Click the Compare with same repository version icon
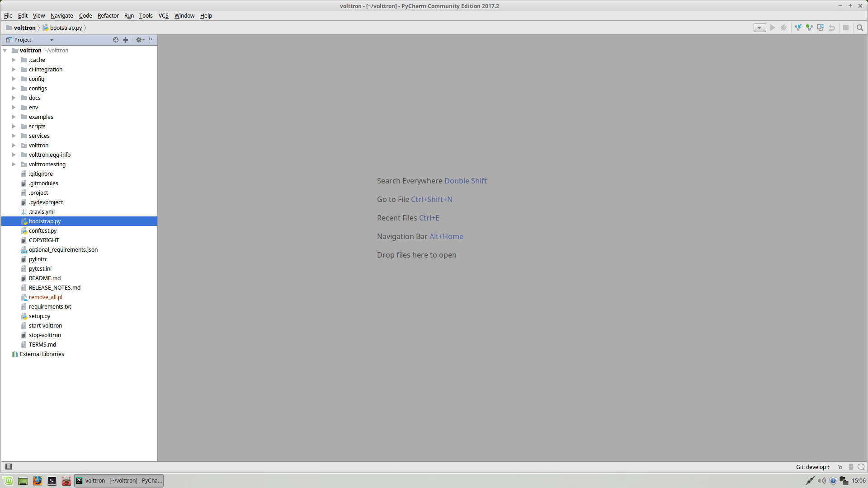The width and height of the screenshot is (868, 488). pos(821,28)
